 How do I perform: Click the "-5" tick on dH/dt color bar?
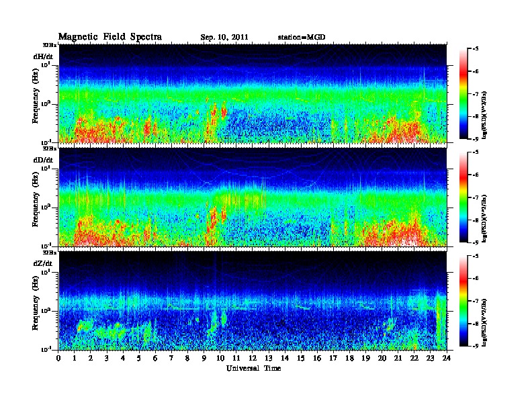[x=476, y=49]
